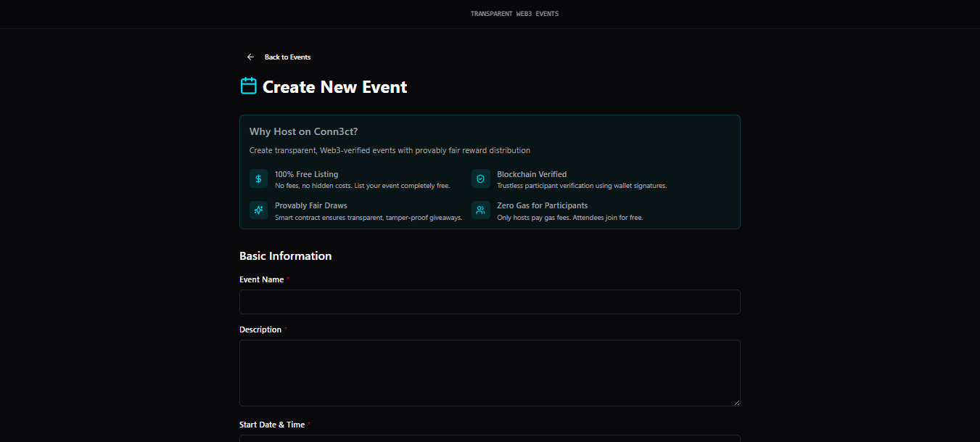Click text 'Trustless participant verification using wallet signatures'
Image resolution: width=980 pixels, height=442 pixels.
582,186
